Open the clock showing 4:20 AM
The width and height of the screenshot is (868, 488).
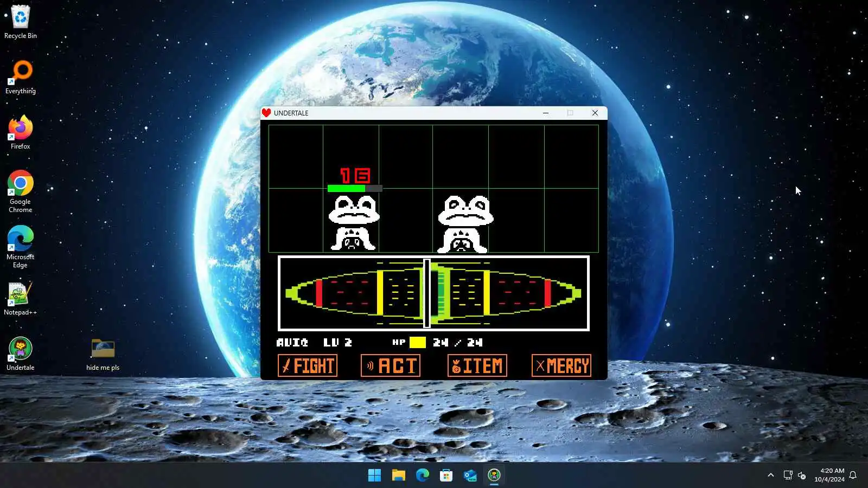829,475
